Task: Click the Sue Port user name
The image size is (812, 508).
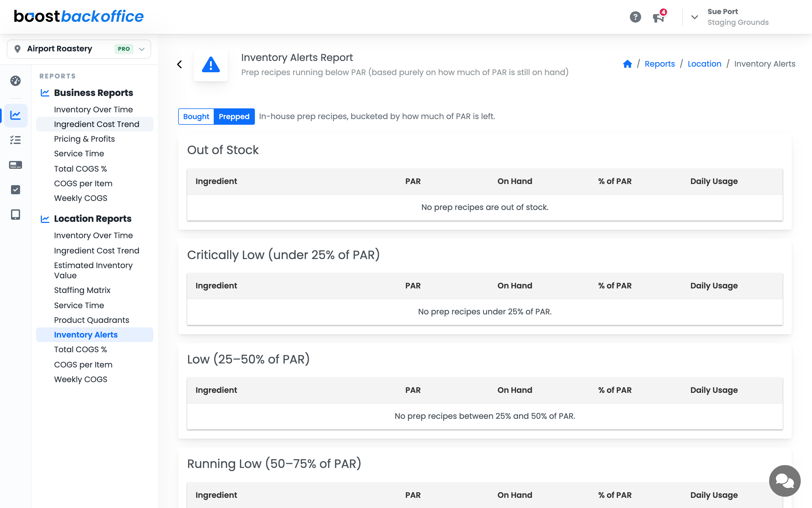Action: [722, 11]
